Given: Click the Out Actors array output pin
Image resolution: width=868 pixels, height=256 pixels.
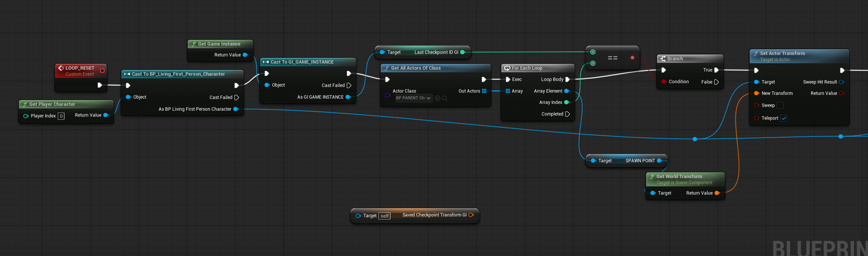Looking at the screenshot, I should pyautogui.click(x=484, y=91).
